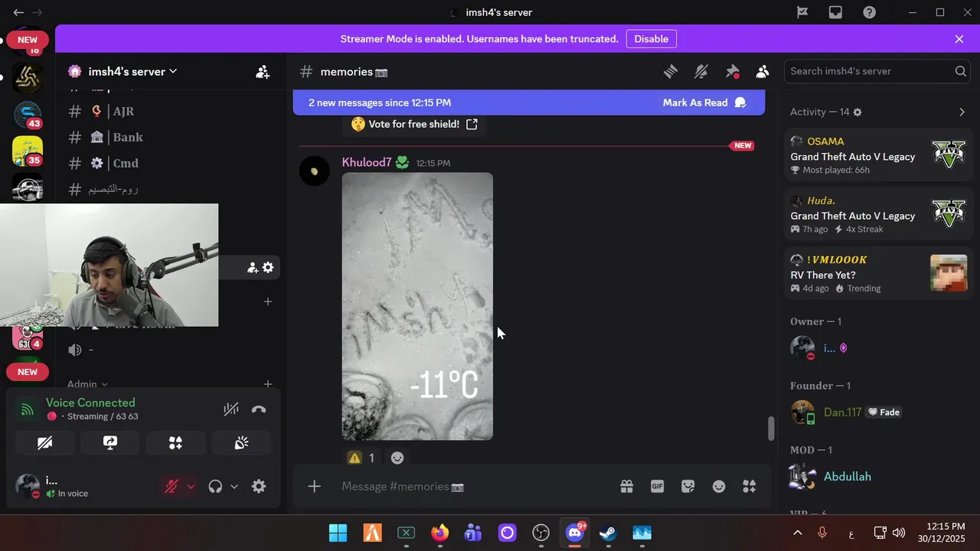980x551 pixels.
Task: Dismiss the Streamer Mode banner
Action: (x=959, y=39)
